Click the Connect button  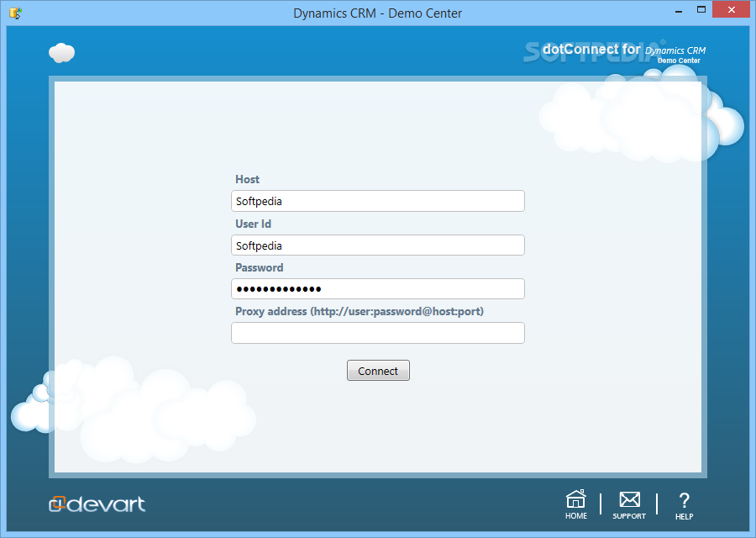click(x=378, y=371)
